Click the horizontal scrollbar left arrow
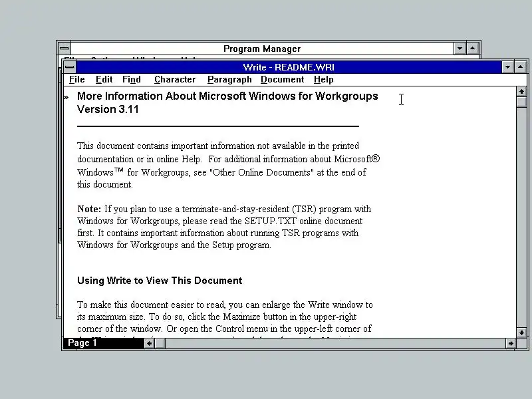The image size is (532, 399). [149, 343]
